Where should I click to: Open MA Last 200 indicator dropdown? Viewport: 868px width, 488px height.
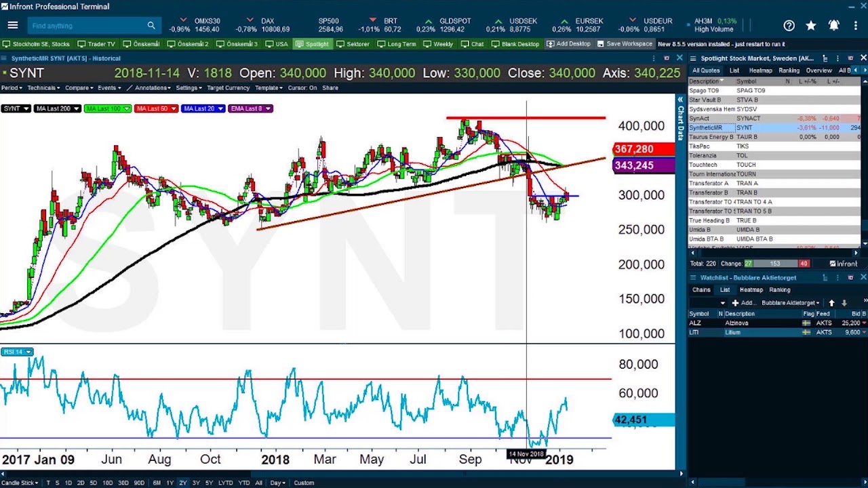point(57,108)
